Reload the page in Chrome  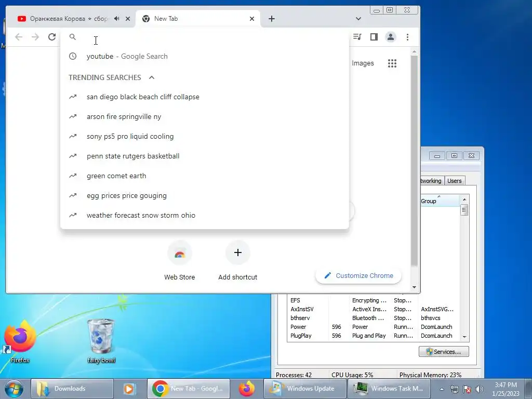click(x=52, y=37)
